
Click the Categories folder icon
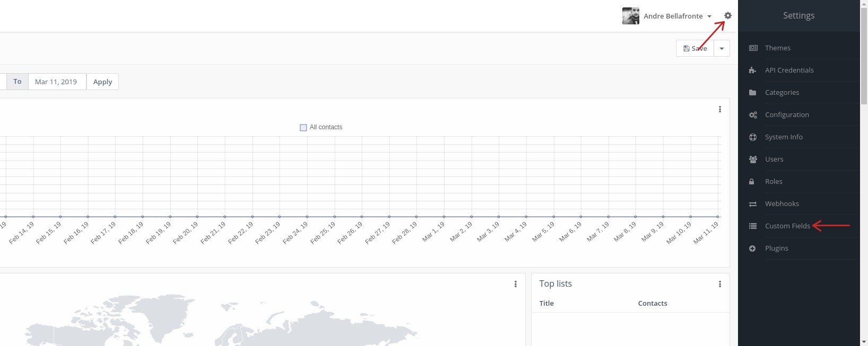tap(752, 93)
